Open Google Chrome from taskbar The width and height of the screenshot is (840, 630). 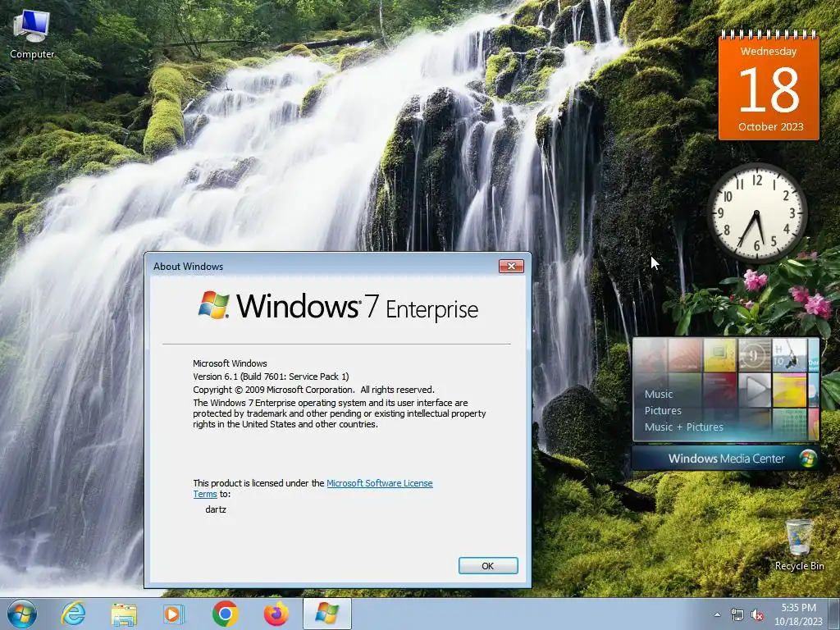coord(225,614)
